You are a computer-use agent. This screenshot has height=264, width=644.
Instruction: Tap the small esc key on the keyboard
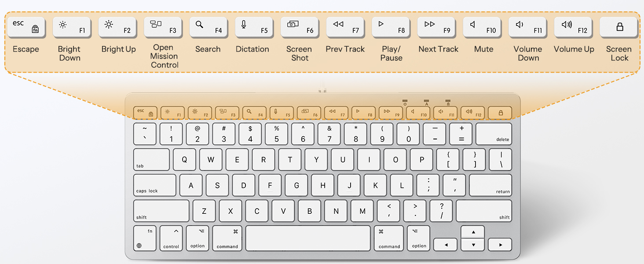click(x=146, y=113)
